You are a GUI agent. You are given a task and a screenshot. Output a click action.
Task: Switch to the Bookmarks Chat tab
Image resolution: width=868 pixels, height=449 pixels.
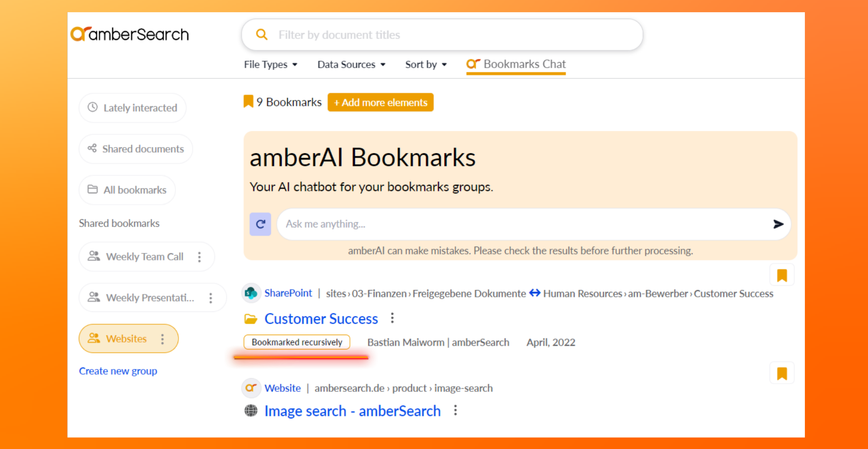[516, 64]
